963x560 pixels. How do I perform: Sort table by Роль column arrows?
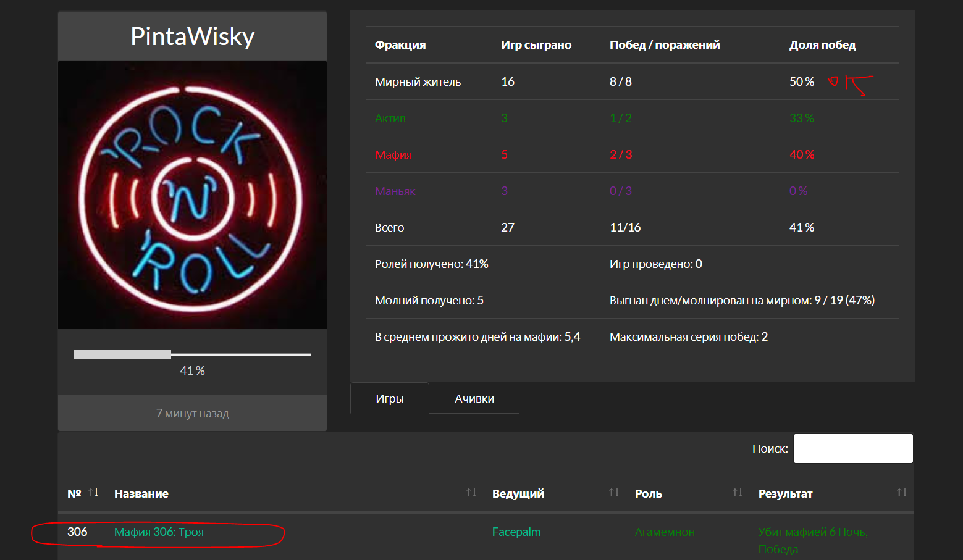tap(738, 493)
